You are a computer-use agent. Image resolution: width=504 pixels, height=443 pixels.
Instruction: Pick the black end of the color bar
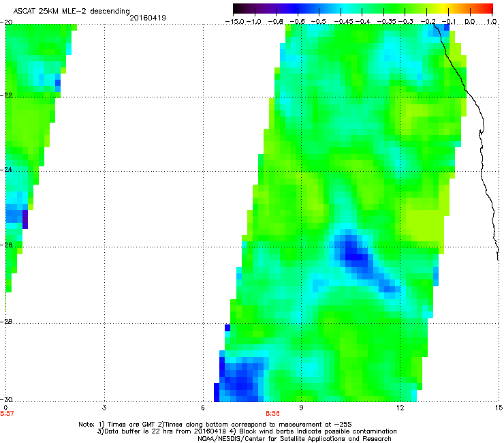238,9
